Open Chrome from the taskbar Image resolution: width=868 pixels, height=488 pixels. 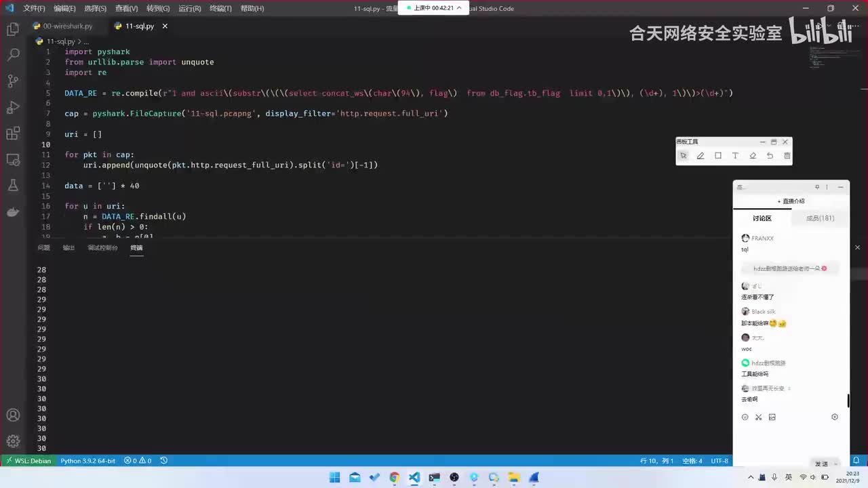coord(394,477)
